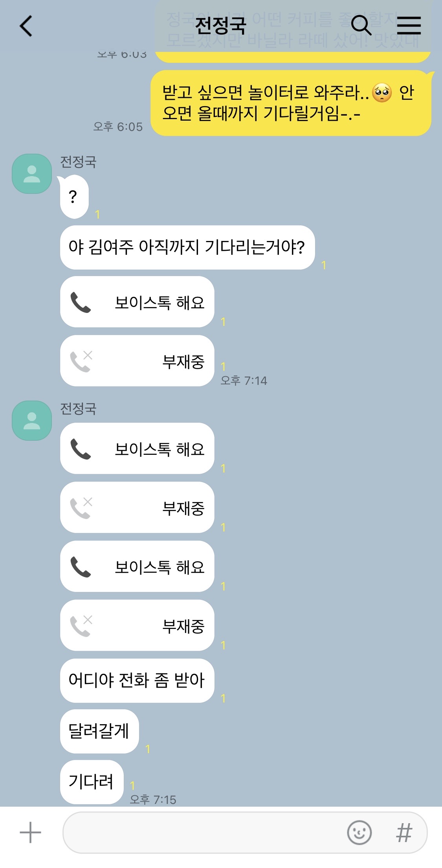Tap the '전정국' chat title in header

220,26
